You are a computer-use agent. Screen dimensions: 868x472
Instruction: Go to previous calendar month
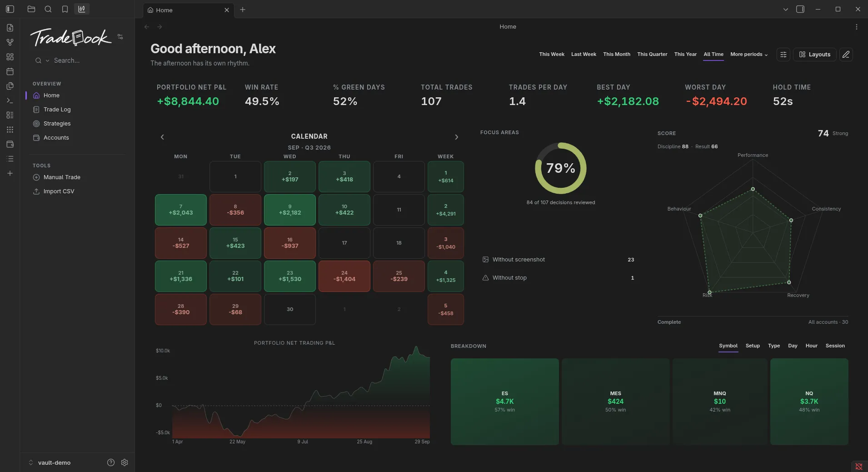tap(162, 137)
